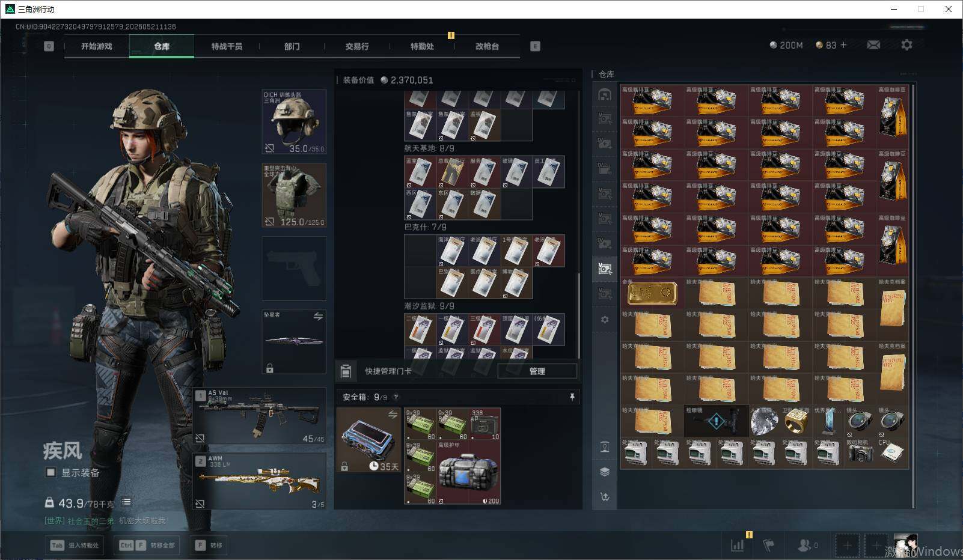Screen dimensions: 963x560
Task: Select the heavy assault vest armor slot
Action: click(294, 195)
